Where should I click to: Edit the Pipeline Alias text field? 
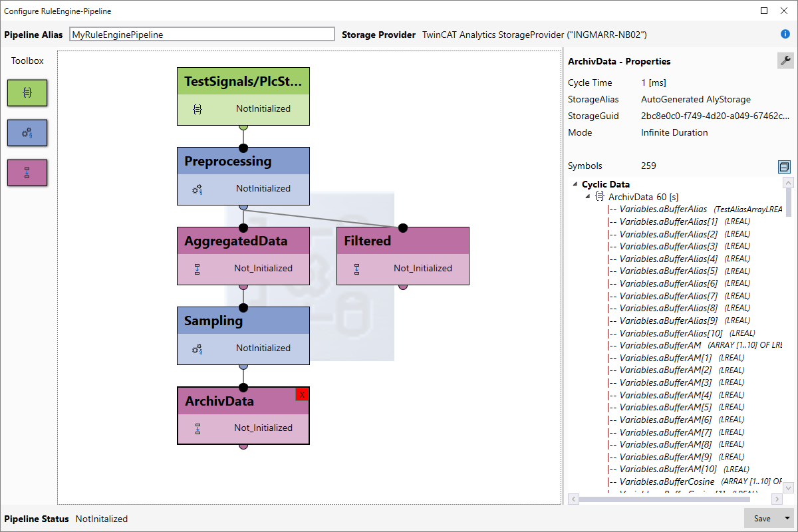pyautogui.click(x=202, y=35)
